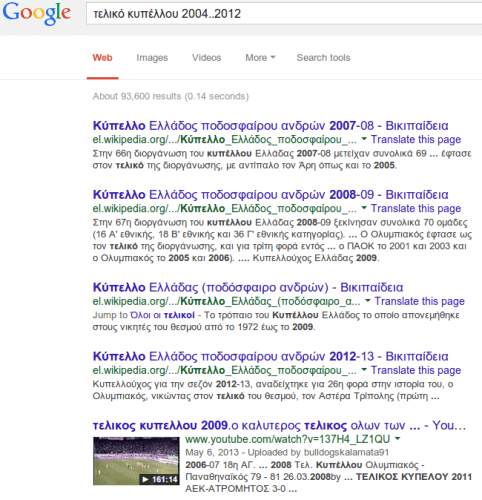
Task: Play the YouTube video thumbnail
Action: 136,461
